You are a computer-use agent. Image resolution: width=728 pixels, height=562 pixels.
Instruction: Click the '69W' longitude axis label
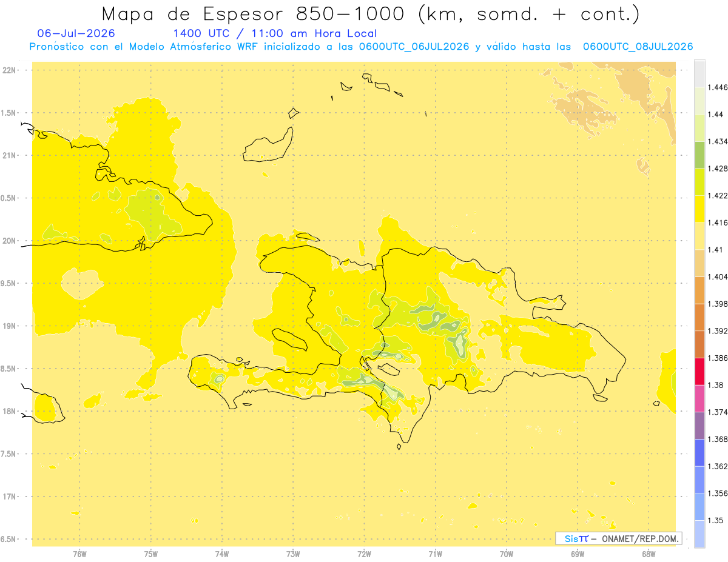click(x=578, y=554)
